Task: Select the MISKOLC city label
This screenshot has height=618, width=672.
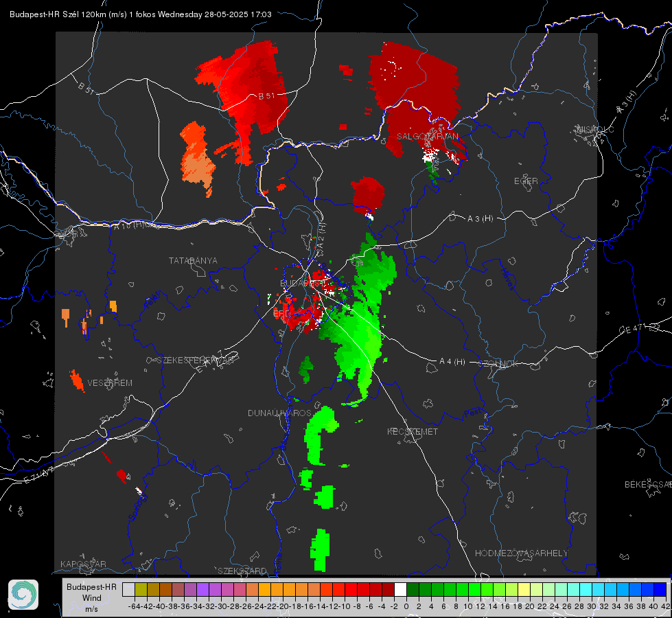Action: (595, 129)
